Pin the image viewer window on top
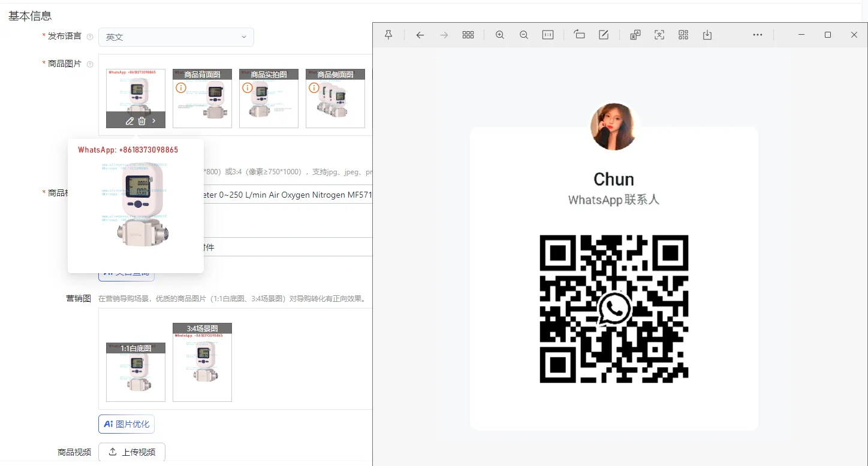This screenshot has width=868, height=466. (388, 35)
